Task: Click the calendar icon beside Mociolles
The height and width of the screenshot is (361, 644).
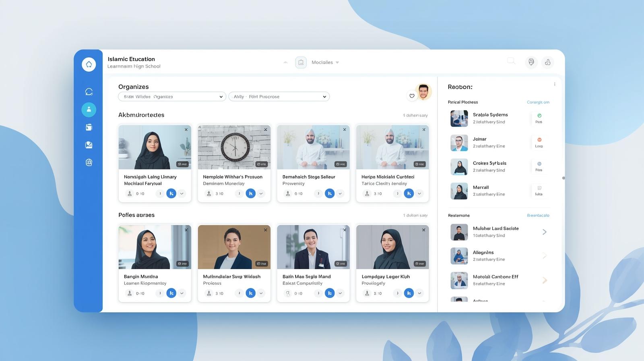Action: 301,62
